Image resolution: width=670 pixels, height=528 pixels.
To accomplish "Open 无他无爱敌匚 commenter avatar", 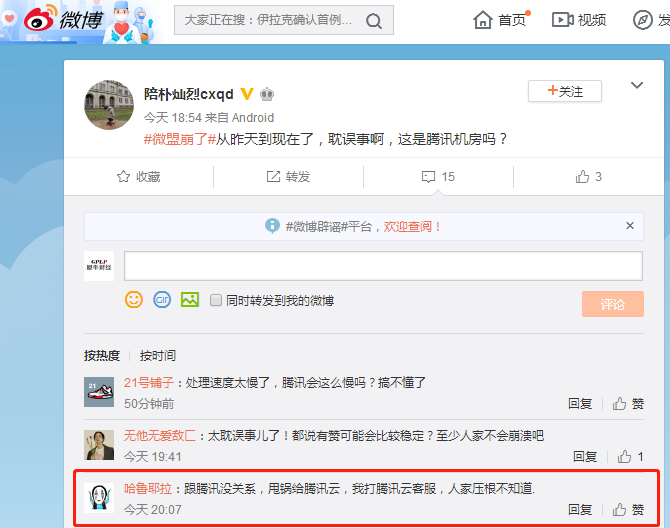I will point(99,445).
